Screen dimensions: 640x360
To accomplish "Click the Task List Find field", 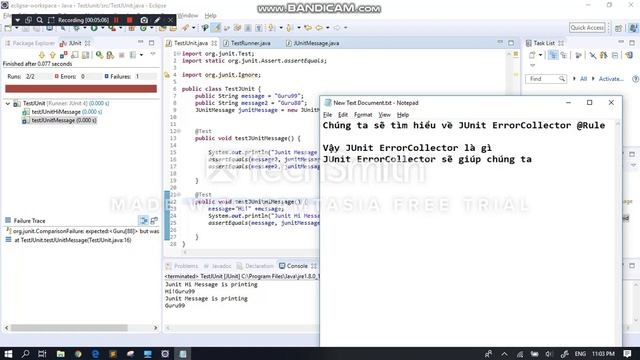I will [545, 79].
